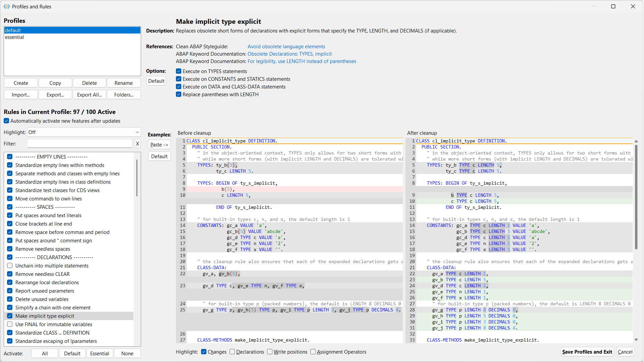This screenshot has width=644, height=362.
Task: Clear the filter with the X button
Action: click(137, 144)
